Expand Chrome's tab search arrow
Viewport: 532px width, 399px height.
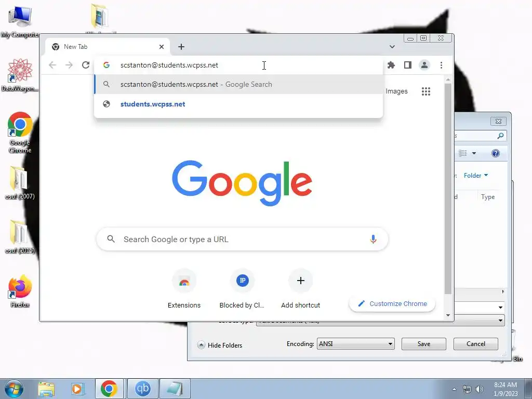click(x=392, y=46)
